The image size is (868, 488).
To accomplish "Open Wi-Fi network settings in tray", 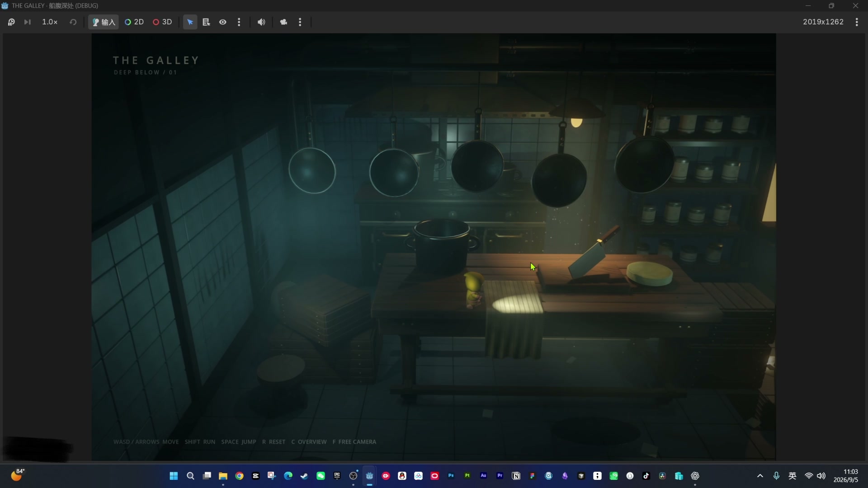I will [809, 476].
